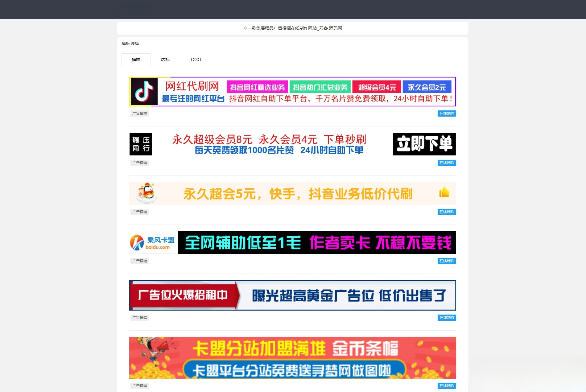Click the announcement text 一款免费精品广告横幅在线制作网站
This screenshot has width=586, height=392.
tap(295, 28)
